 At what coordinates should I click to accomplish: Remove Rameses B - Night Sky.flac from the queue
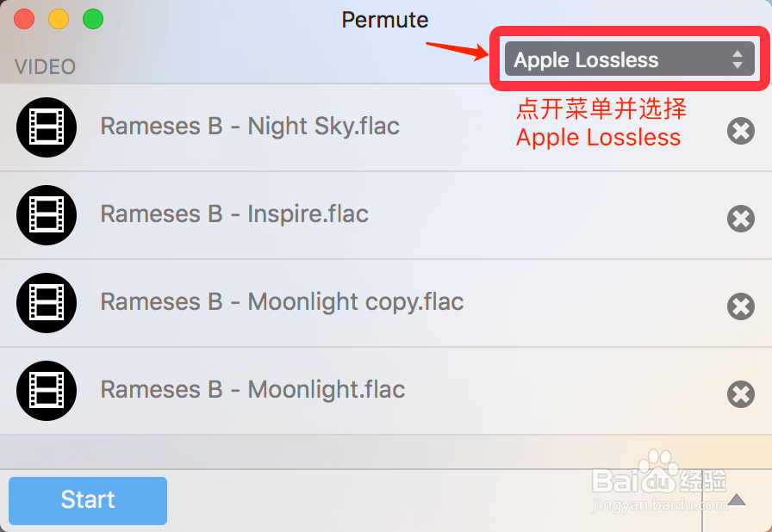tap(740, 131)
